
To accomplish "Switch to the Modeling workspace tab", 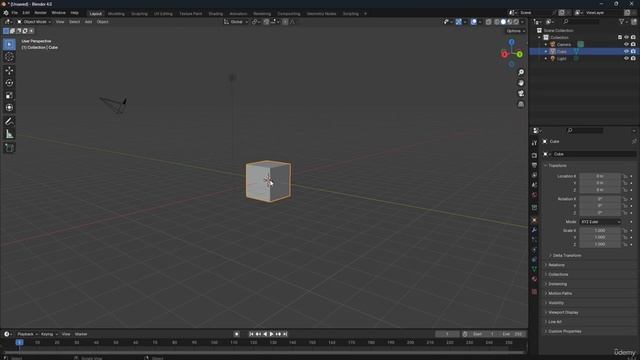I will (x=116, y=14).
